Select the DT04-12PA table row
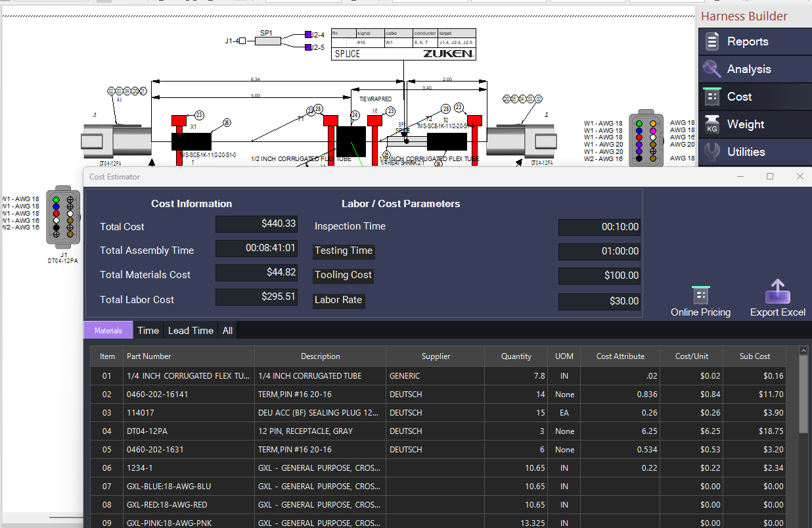 point(444,431)
